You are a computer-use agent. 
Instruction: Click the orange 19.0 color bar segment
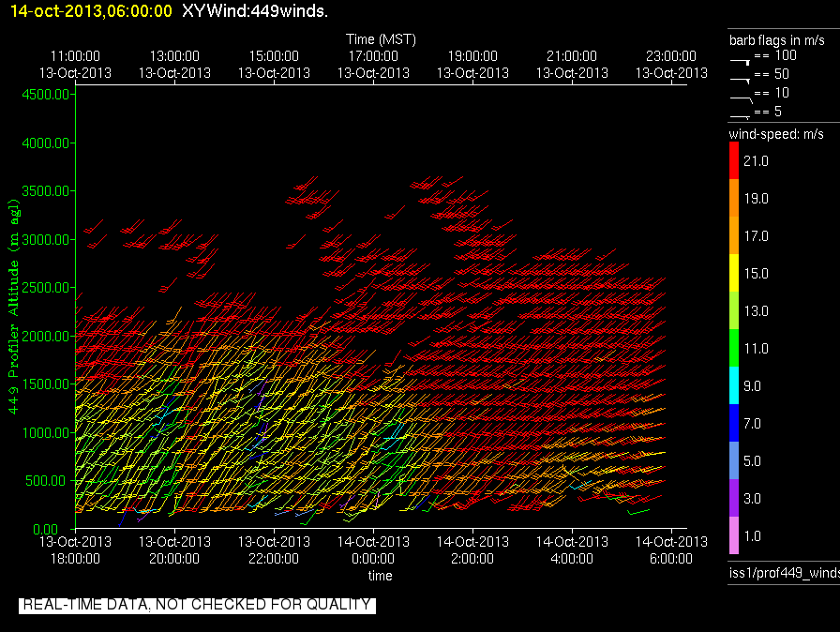[734, 198]
